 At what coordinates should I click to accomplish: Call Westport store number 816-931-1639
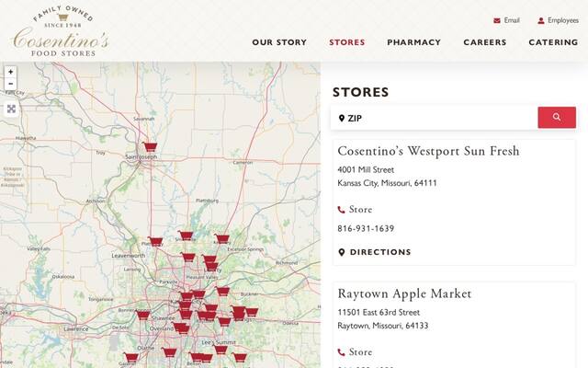[366, 228]
